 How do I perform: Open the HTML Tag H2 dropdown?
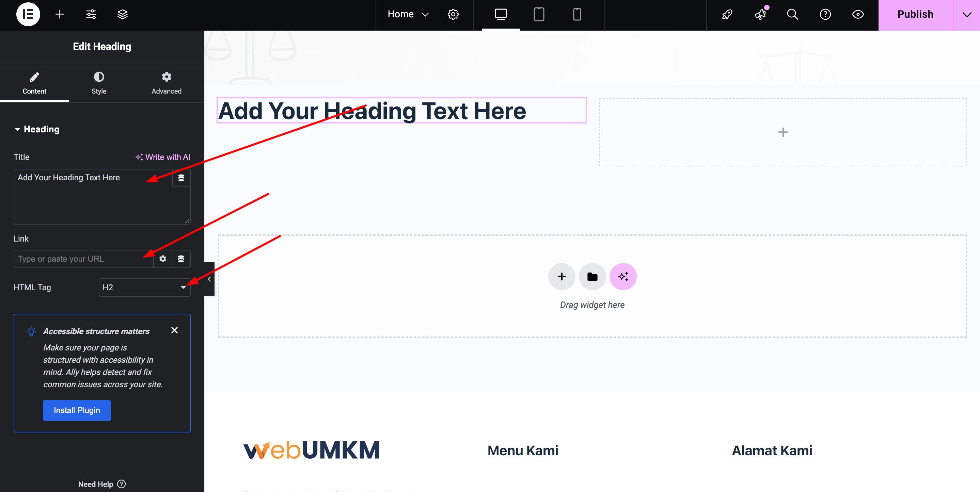[x=144, y=288]
